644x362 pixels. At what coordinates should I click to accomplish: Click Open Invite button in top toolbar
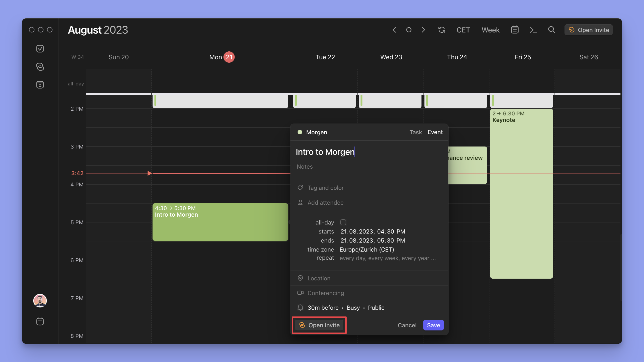tap(589, 30)
